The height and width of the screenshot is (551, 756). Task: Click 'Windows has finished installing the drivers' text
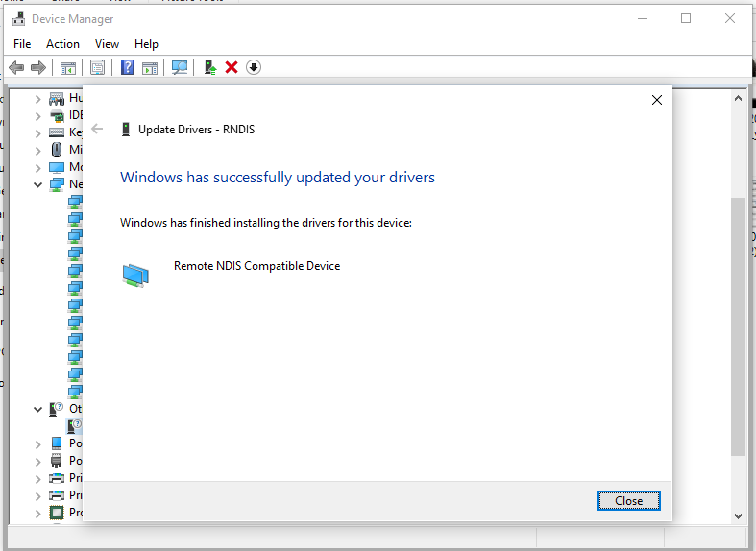tap(266, 223)
